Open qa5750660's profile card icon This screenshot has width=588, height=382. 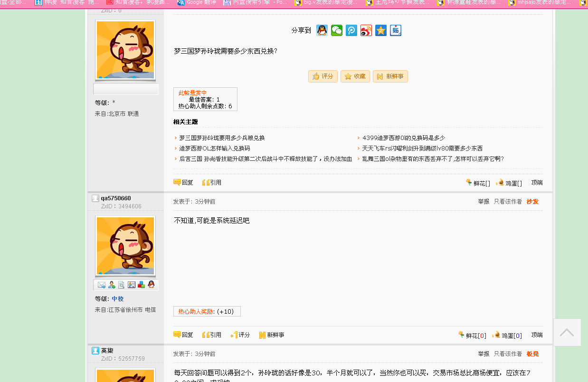[132, 285]
